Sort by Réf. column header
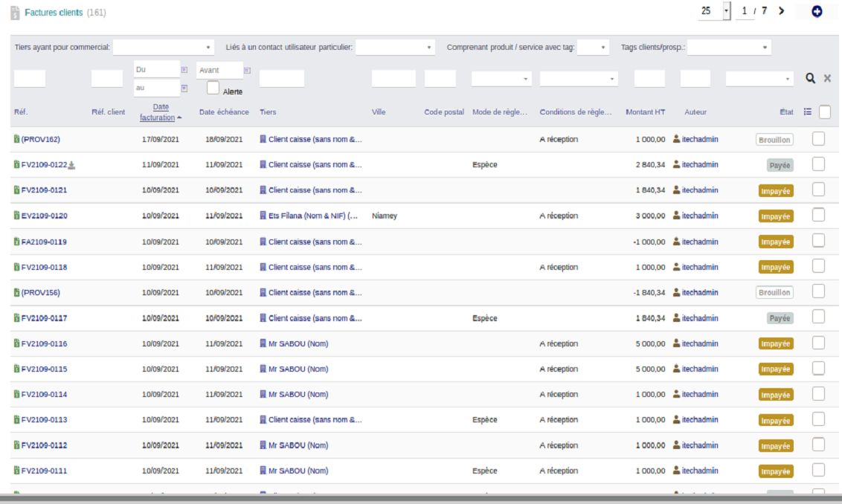 pyautogui.click(x=21, y=112)
